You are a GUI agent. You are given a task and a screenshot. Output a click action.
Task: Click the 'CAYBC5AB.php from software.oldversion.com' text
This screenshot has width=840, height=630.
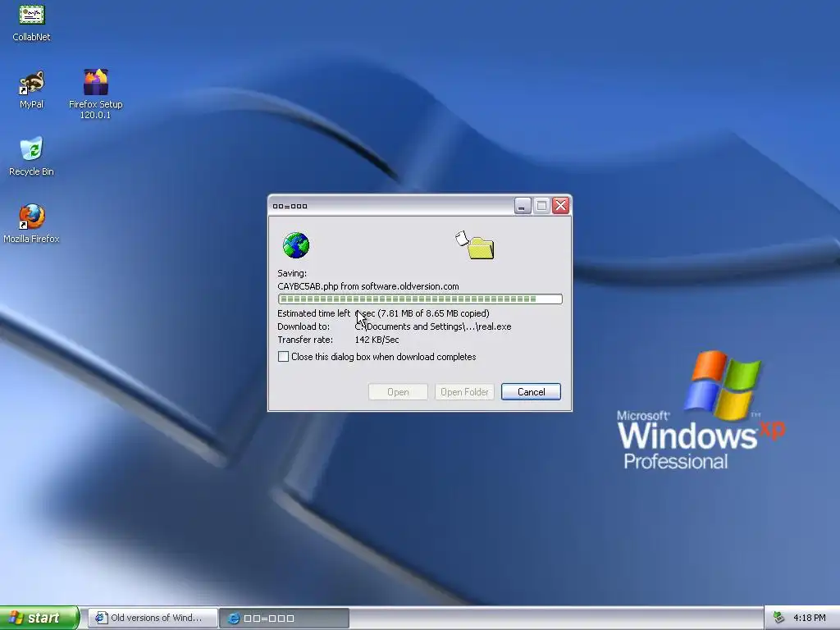point(368,286)
